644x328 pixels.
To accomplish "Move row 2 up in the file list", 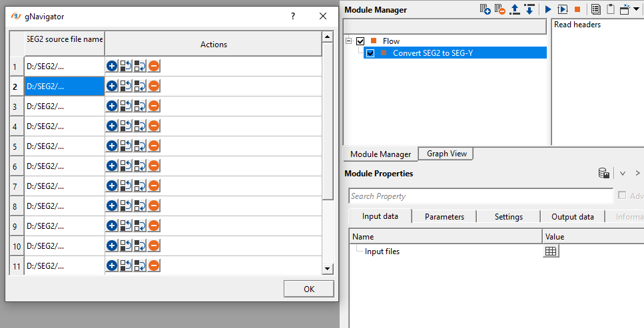I will click(126, 86).
